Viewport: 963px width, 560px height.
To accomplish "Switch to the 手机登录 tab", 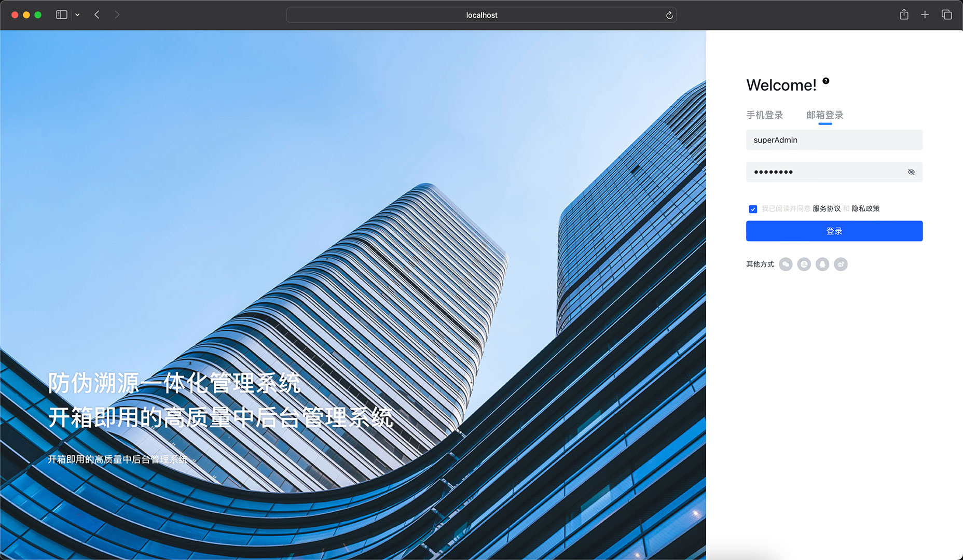I will tap(764, 115).
